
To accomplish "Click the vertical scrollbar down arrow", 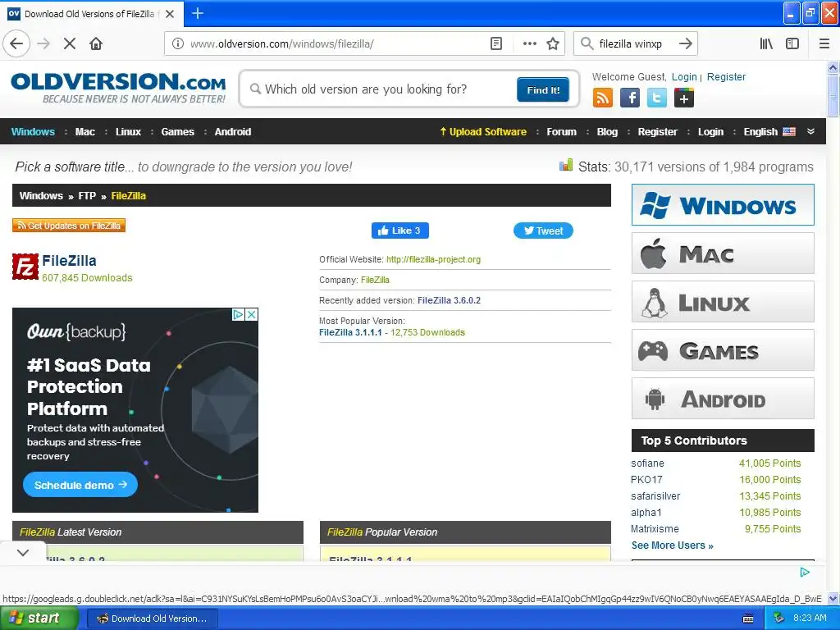I will [x=833, y=598].
